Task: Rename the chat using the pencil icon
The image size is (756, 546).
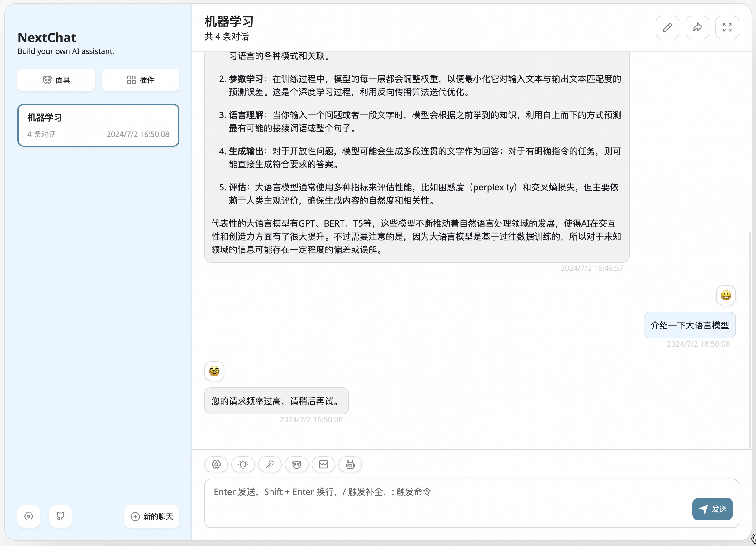Action: [667, 27]
